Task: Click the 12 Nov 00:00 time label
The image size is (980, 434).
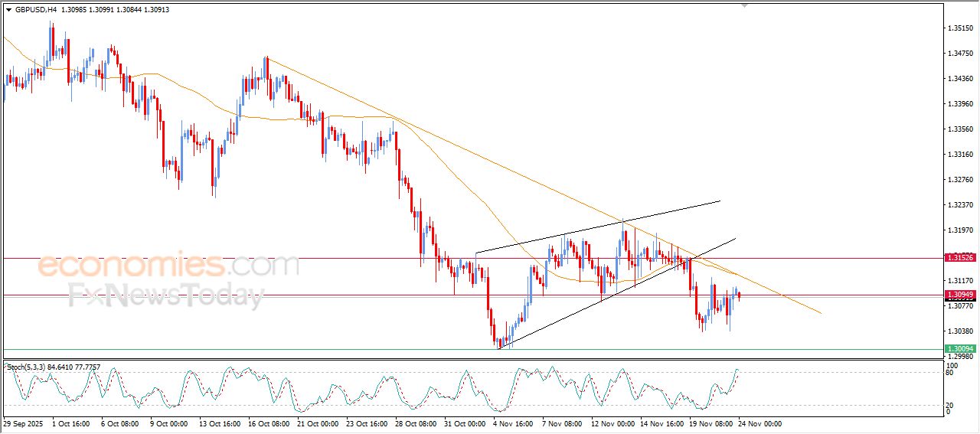Action: coord(614,423)
